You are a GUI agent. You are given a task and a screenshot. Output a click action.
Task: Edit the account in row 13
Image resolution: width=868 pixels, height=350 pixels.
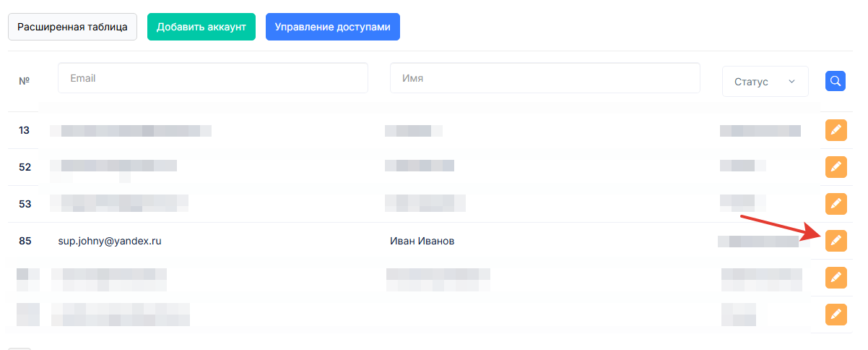click(x=836, y=130)
